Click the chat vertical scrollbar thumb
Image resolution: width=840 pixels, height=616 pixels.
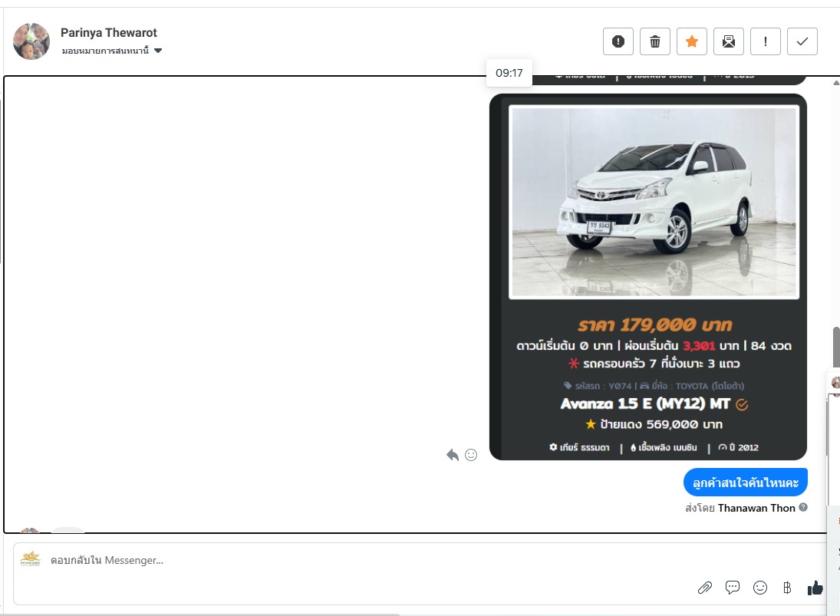(x=835, y=347)
